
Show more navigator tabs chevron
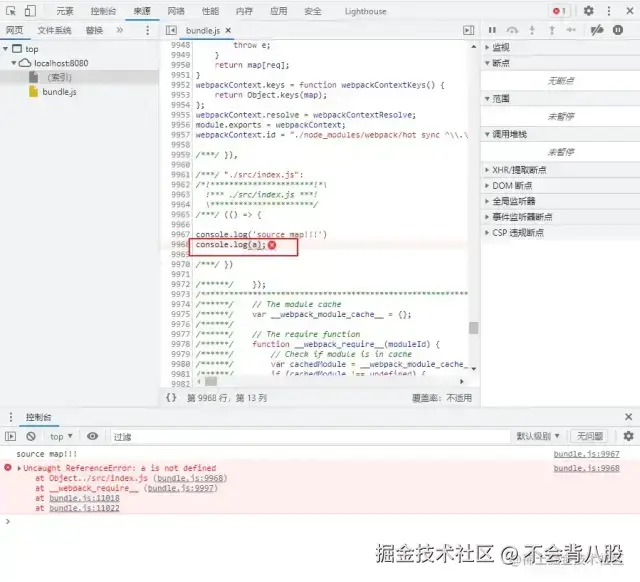point(120,30)
